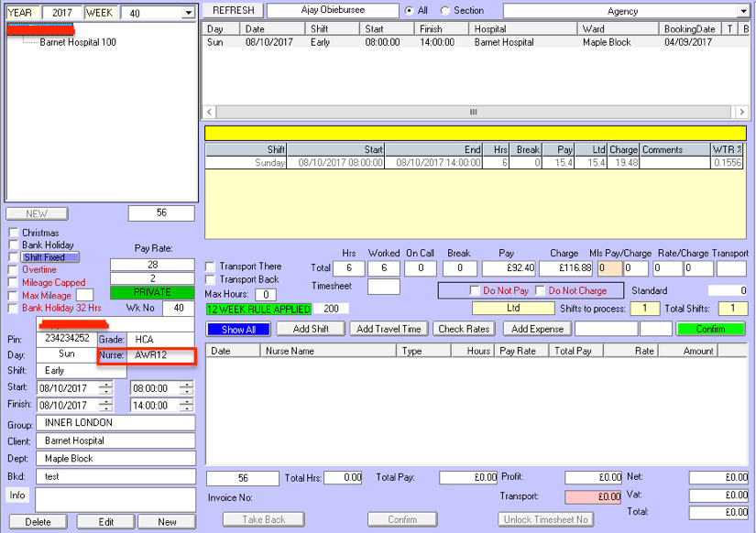This screenshot has height=533, width=756.
Task: Enable Transport There checkbox
Action: click(x=211, y=266)
